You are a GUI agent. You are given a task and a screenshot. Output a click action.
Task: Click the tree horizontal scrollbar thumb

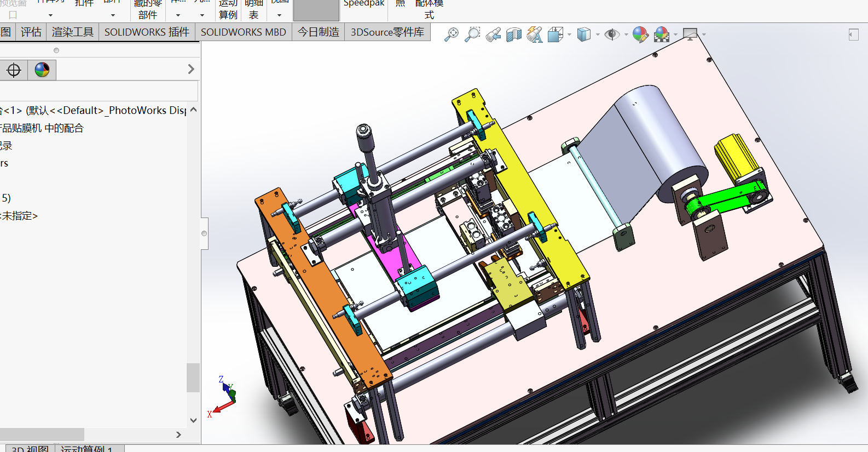click(x=42, y=434)
